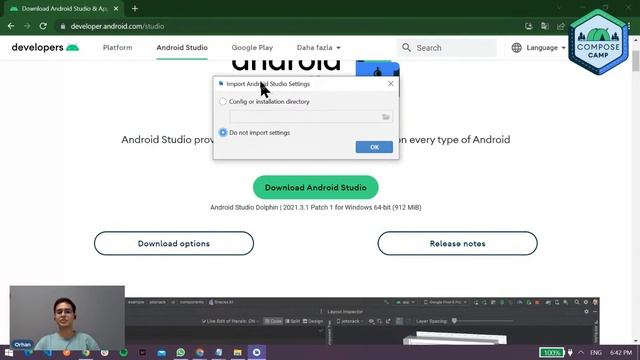Reload the current page
640x360 pixels.
(x=43, y=26)
